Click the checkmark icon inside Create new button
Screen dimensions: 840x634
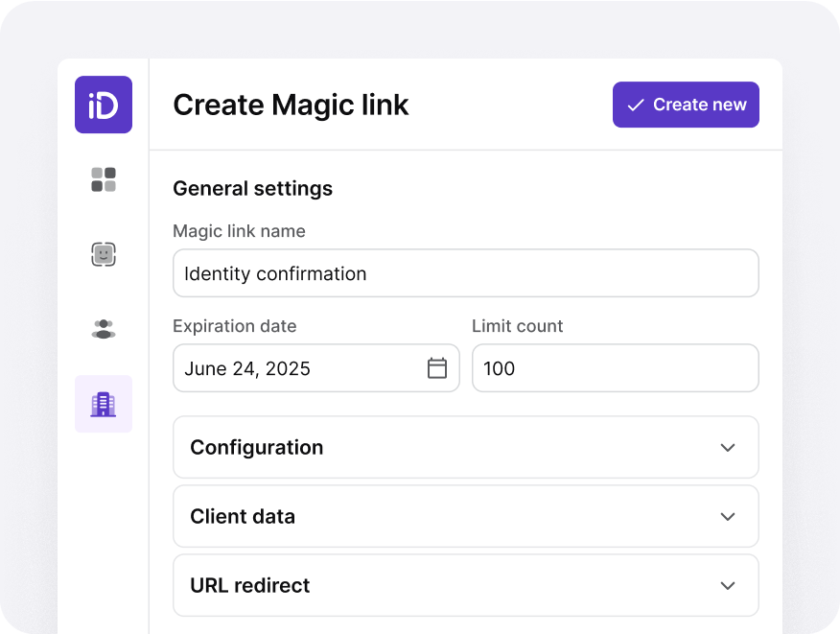click(x=634, y=105)
